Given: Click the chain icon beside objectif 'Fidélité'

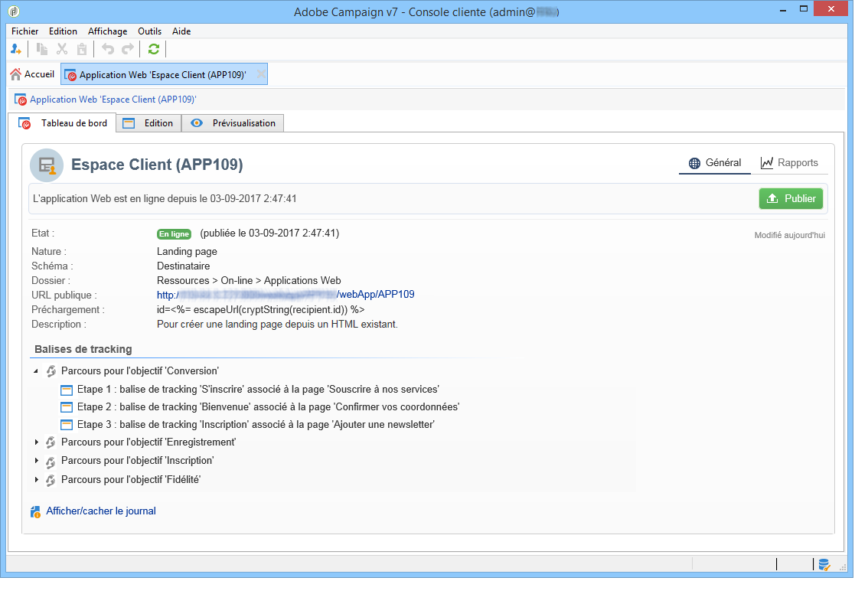Looking at the screenshot, I should (51, 480).
